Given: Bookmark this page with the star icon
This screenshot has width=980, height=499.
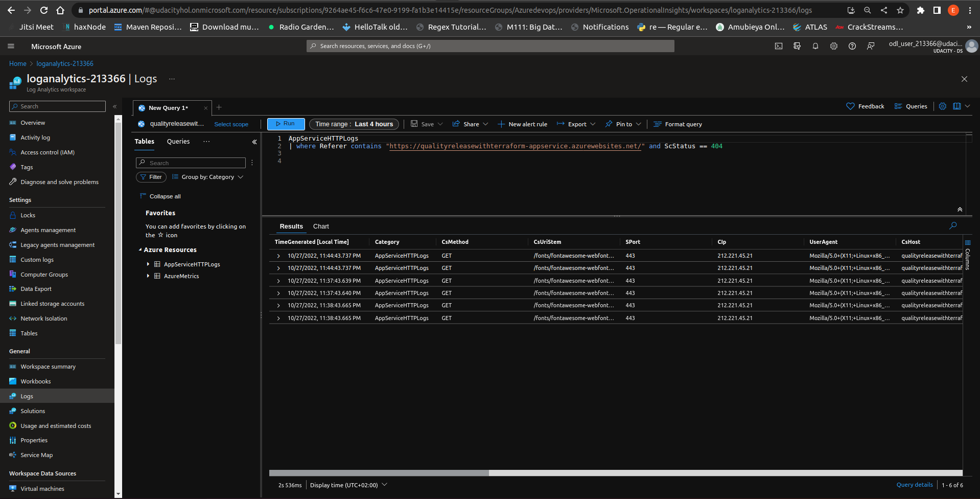Looking at the screenshot, I should pyautogui.click(x=900, y=10).
